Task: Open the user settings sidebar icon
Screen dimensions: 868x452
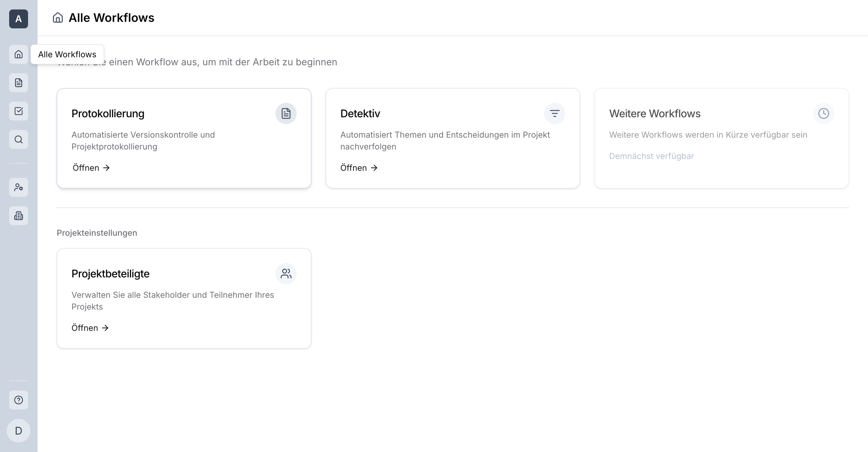Action: pyautogui.click(x=19, y=187)
